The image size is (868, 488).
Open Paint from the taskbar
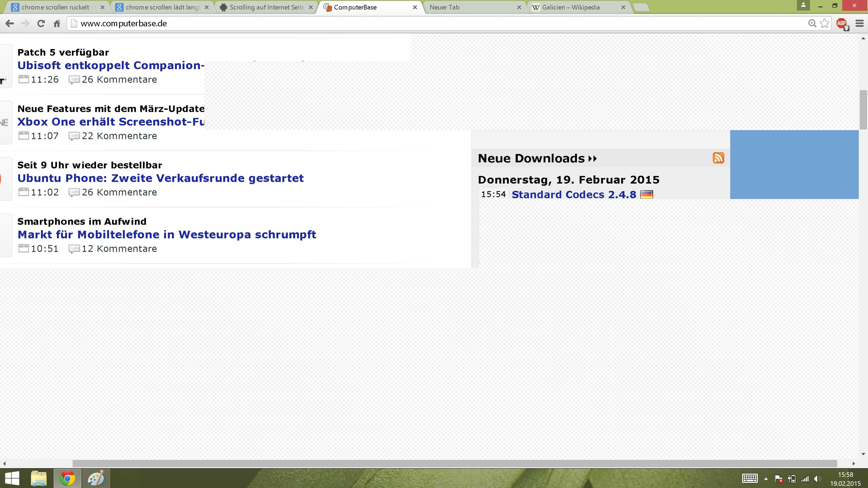point(96,478)
